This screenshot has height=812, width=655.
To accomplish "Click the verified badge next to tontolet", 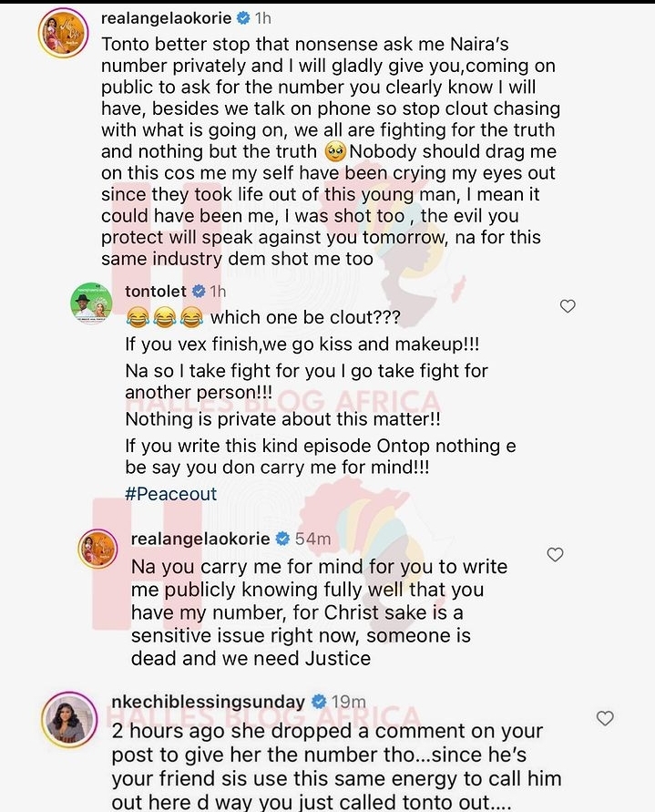I will (x=199, y=291).
